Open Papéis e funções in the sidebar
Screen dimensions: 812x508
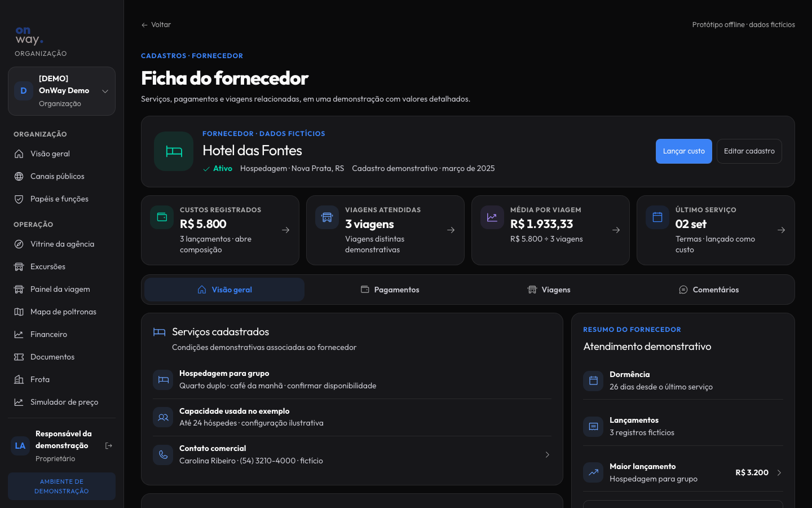coord(61,199)
